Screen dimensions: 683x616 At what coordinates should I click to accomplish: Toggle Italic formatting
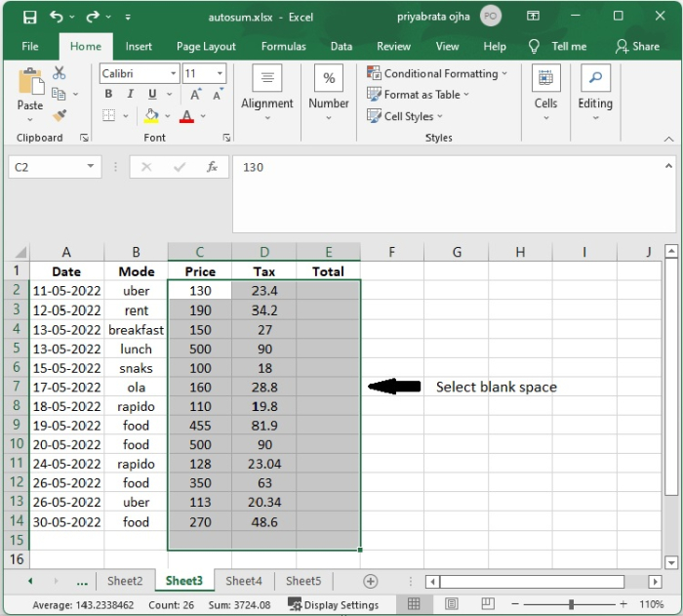[x=129, y=95]
